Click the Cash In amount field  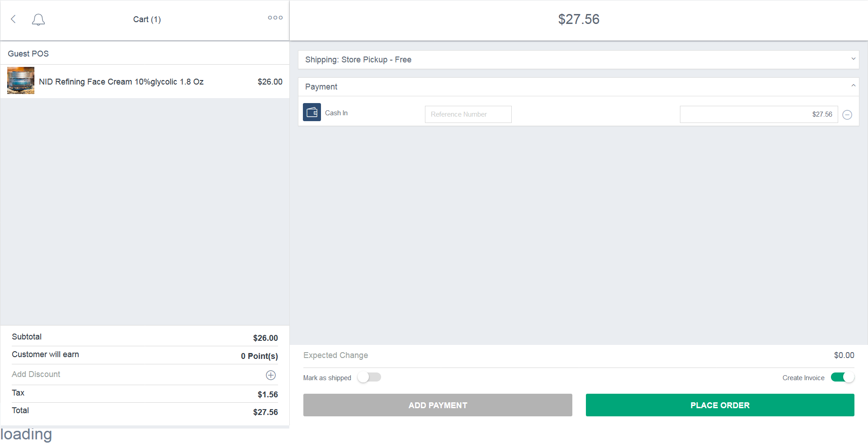coord(759,114)
